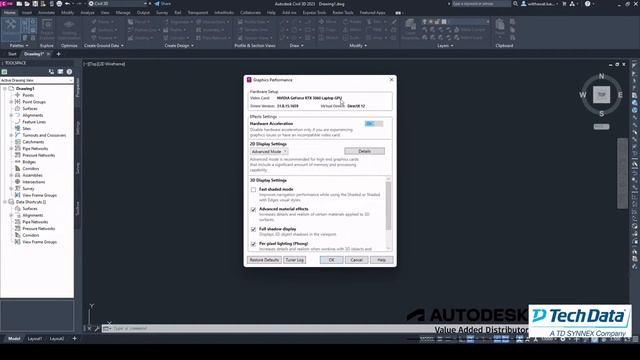This screenshot has height=360, width=640.
Task: Click the Help question mark in title bar
Action: click(x=587, y=4)
